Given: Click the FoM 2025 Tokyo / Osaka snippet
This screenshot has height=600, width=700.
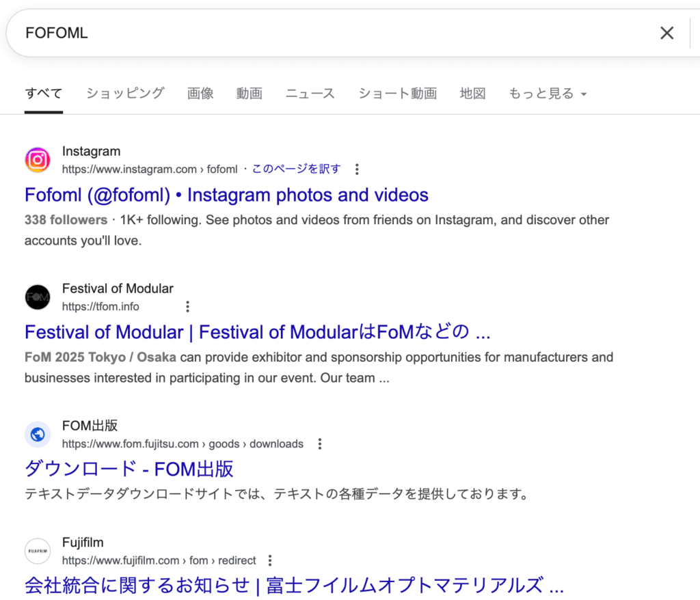Looking at the screenshot, I should coord(100,357).
